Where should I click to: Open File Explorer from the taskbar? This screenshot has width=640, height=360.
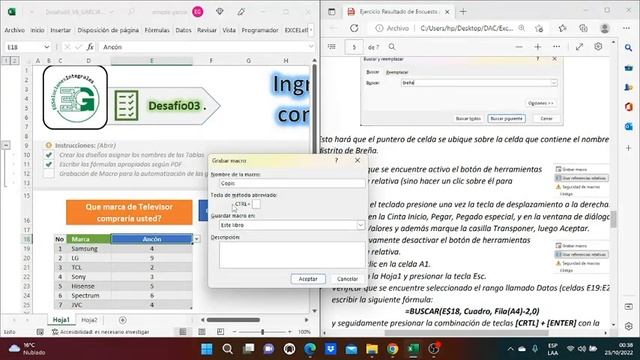372,349
